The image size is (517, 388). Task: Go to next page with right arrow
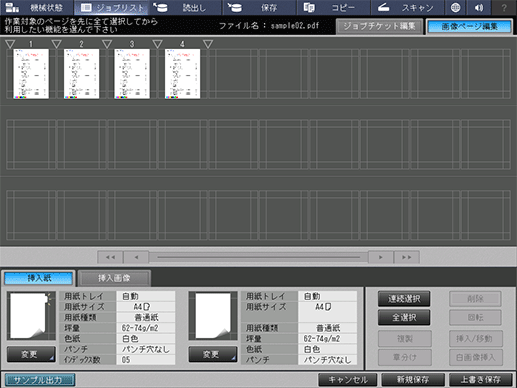pos(381,257)
